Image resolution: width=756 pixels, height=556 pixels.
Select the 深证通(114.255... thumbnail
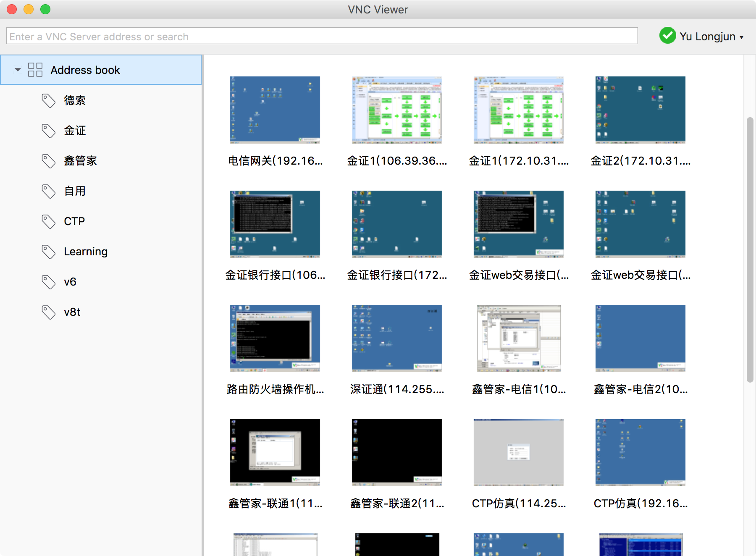[397, 338]
